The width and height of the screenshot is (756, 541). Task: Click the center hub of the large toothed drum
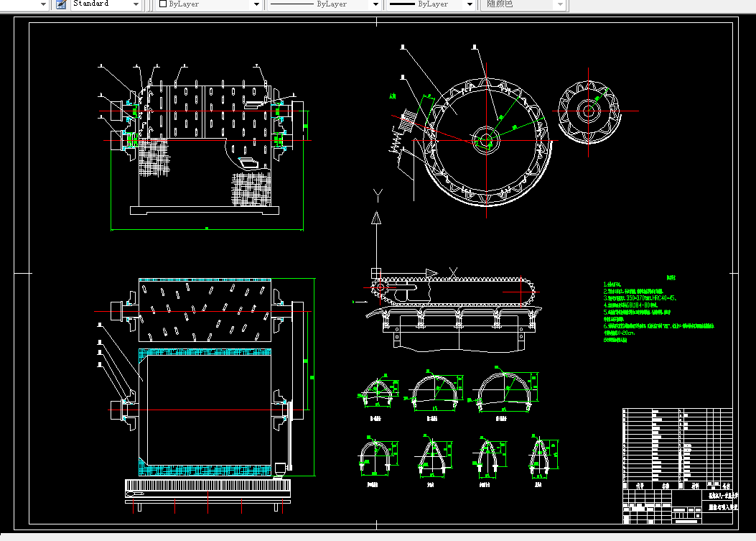pyautogui.click(x=486, y=140)
